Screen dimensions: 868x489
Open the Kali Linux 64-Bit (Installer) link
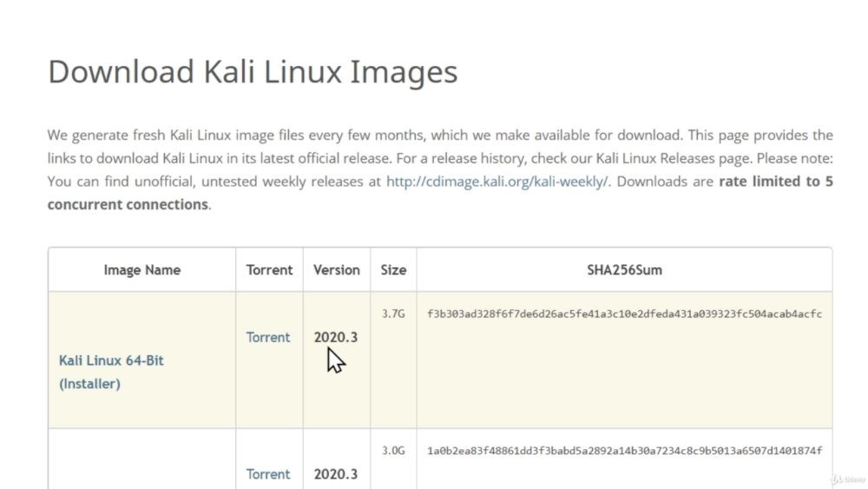click(111, 372)
